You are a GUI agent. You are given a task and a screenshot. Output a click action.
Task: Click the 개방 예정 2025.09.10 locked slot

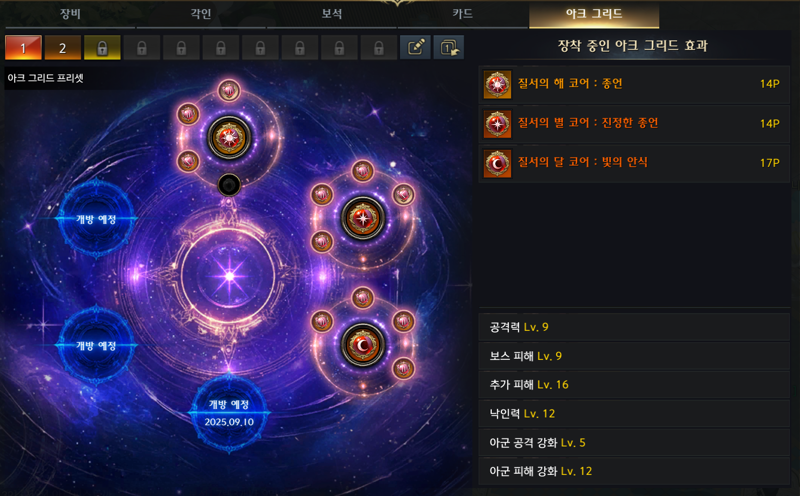click(x=229, y=413)
